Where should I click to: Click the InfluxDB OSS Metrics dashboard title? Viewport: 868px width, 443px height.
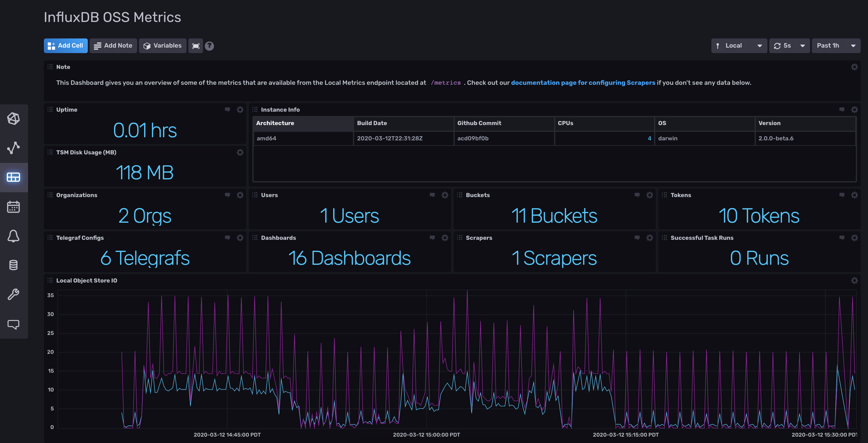tap(112, 17)
